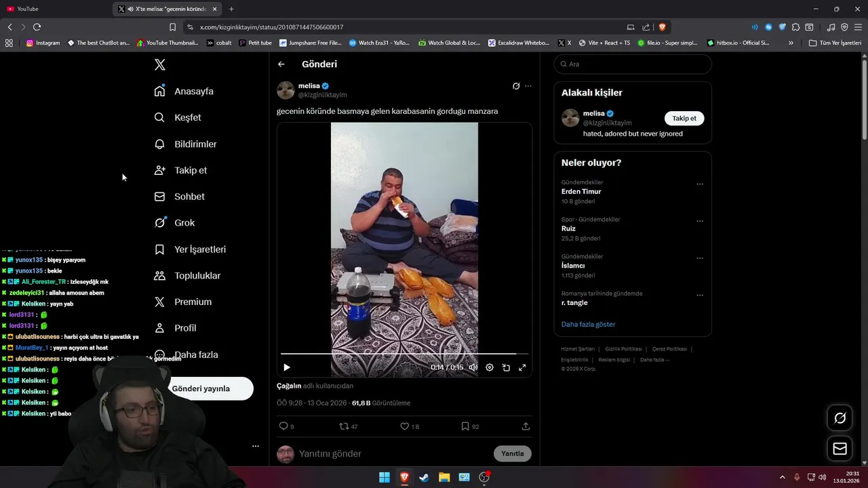Open cobalt bookmark
The image size is (868, 488).
click(219, 43)
